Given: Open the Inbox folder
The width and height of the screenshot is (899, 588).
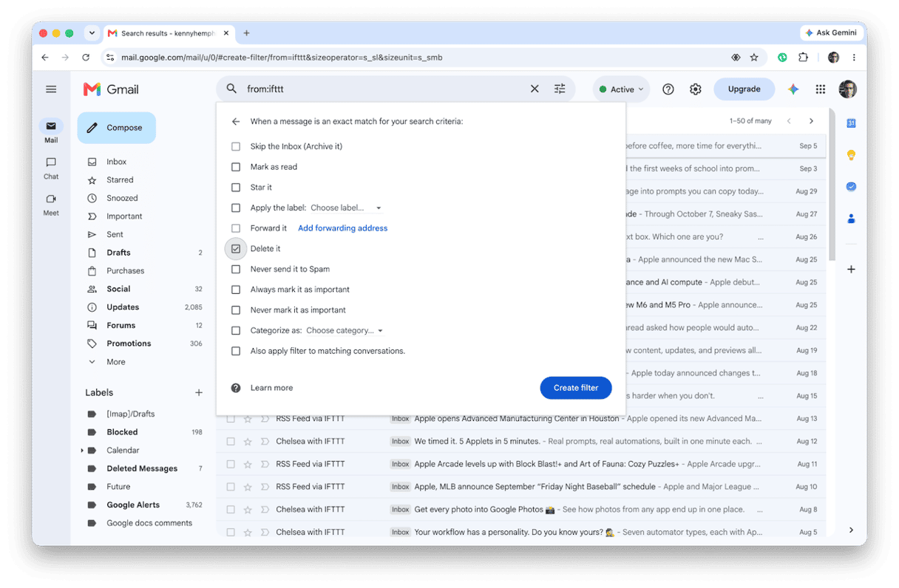Looking at the screenshot, I should point(116,162).
